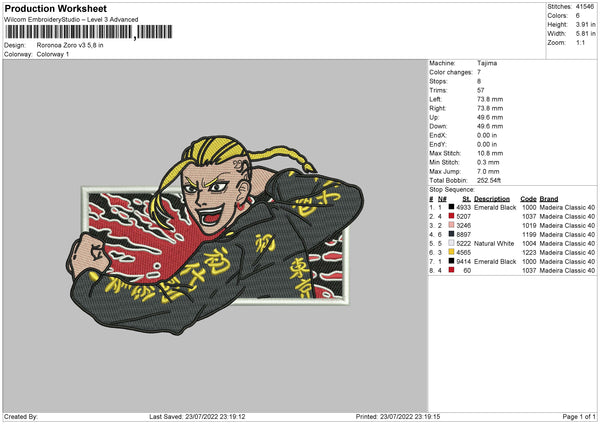Screen dimensions: 600x424
Task: Click the 'Code' column header
Action: coord(528,199)
